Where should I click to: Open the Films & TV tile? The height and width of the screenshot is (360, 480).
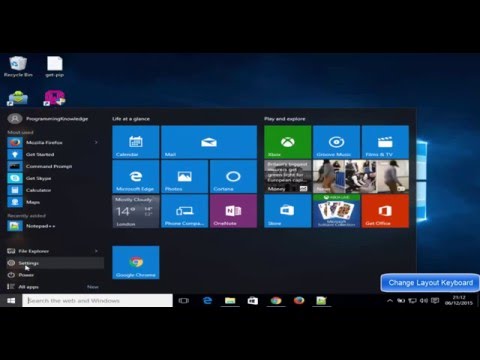[x=385, y=142]
